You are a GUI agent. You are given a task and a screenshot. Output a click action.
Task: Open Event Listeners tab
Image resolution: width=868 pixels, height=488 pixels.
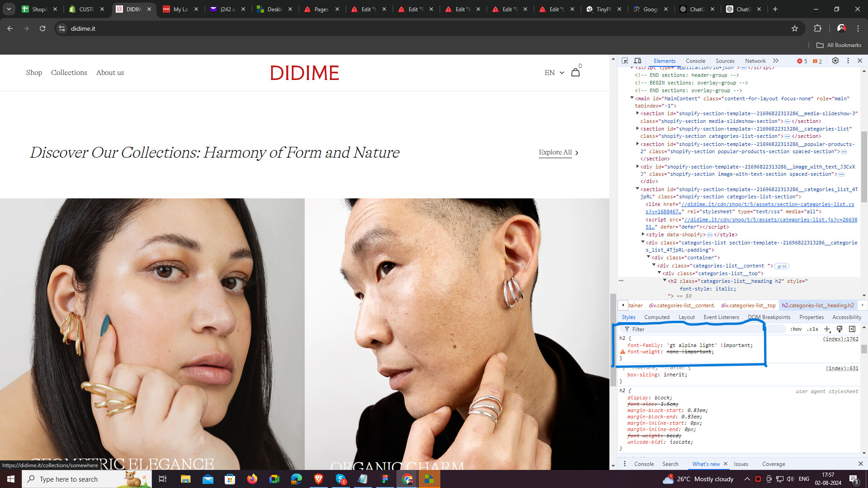[721, 317]
